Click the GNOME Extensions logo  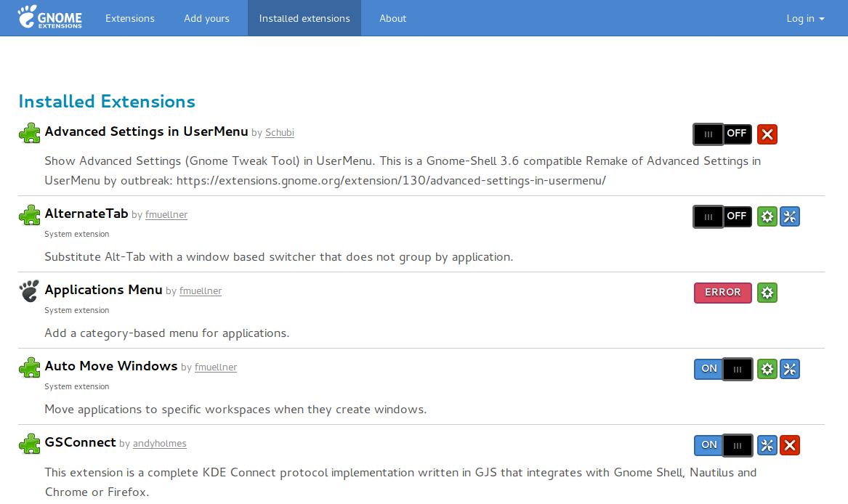pos(49,17)
